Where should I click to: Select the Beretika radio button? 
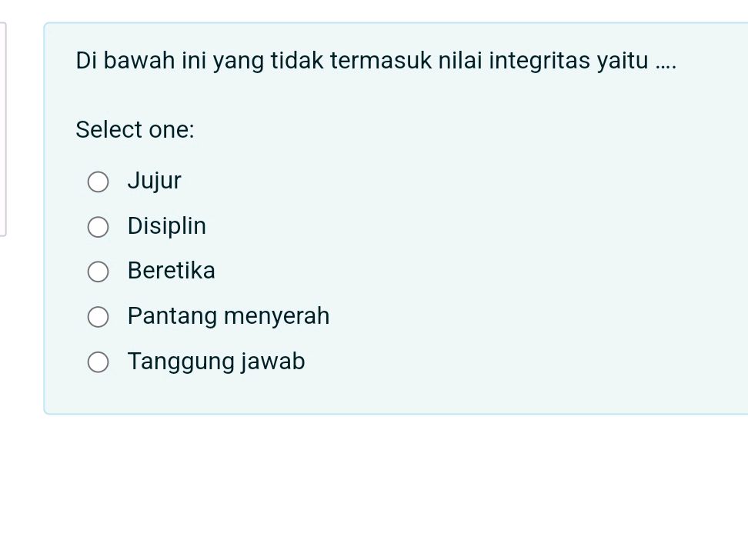[98, 272]
